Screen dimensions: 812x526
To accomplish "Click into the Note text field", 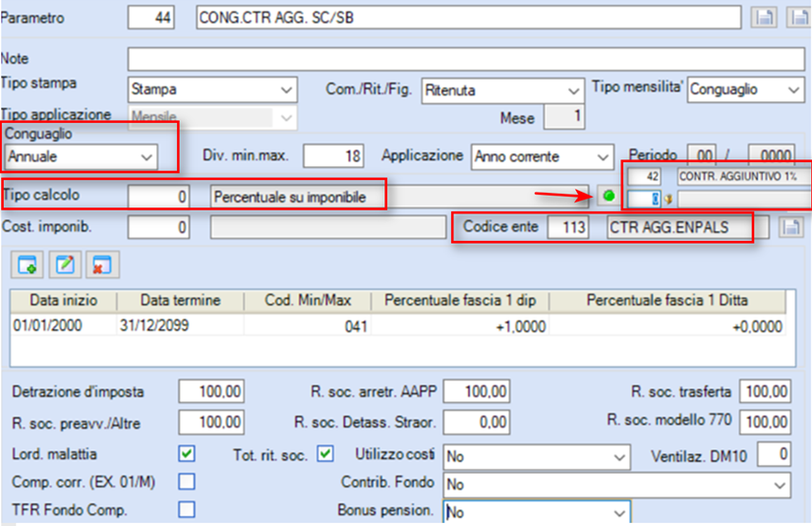I will (x=466, y=59).
